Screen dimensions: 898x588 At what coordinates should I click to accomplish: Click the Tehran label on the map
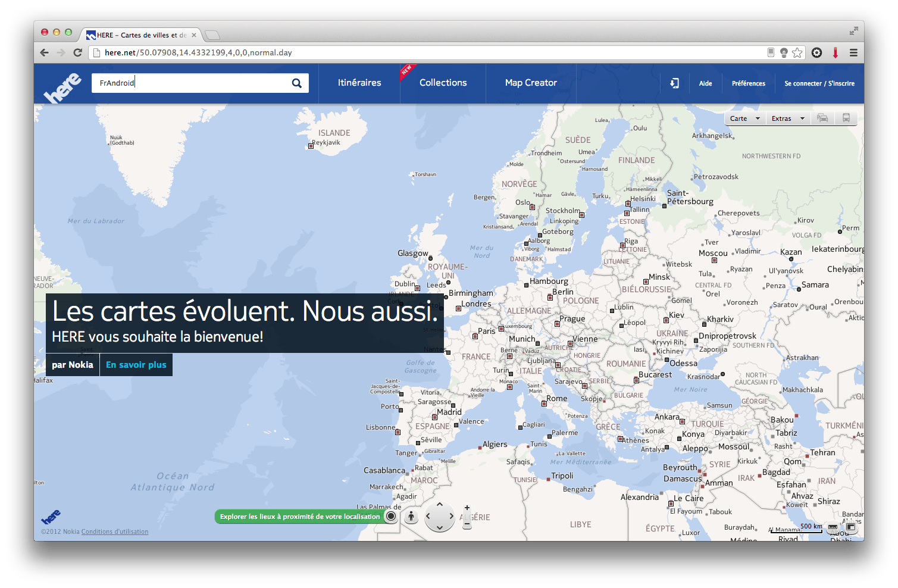pos(822,452)
